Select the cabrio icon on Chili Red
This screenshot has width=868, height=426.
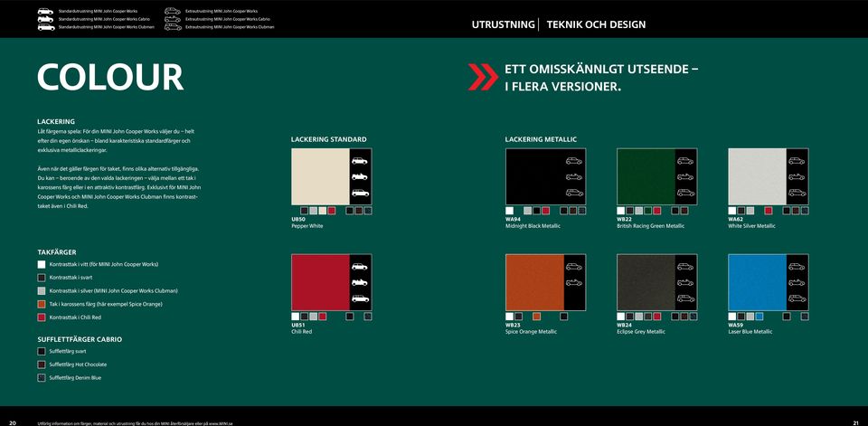360,282
